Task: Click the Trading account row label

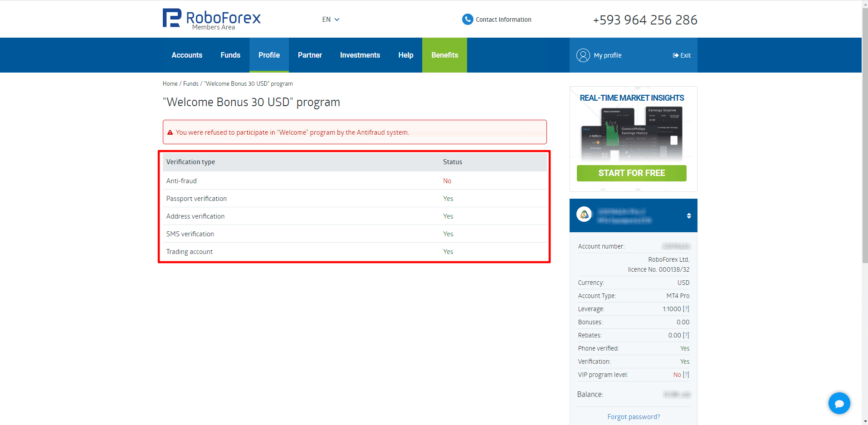Action: pos(189,252)
